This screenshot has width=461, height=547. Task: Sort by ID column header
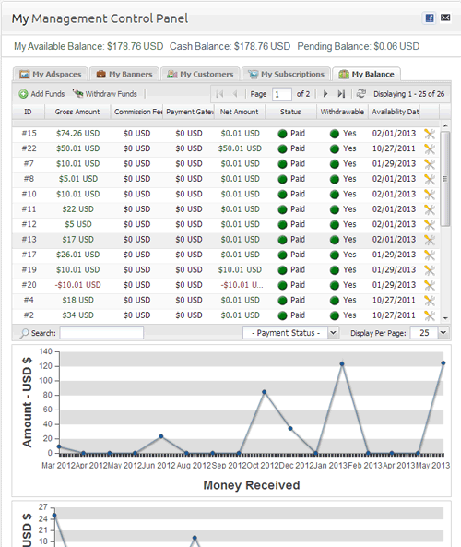click(28, 112)
